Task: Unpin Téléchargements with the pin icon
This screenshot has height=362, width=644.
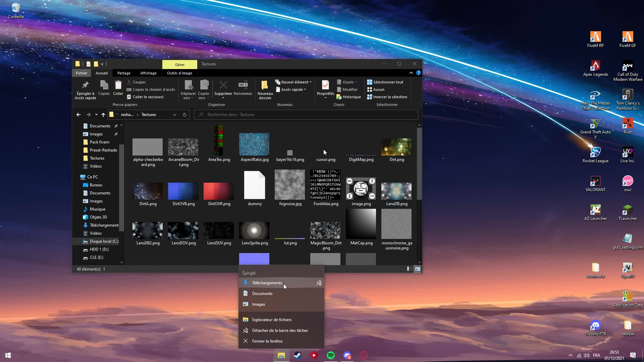Action: pyautogui.click(x=319, y=283)
